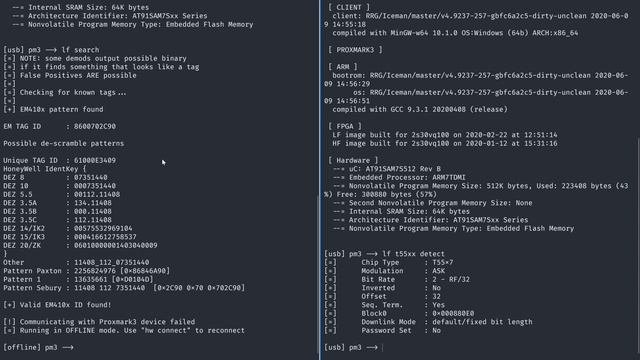Click the offline pm3 prompt line
The height and width of the screenshot is (360, 640).
(38, 347)
